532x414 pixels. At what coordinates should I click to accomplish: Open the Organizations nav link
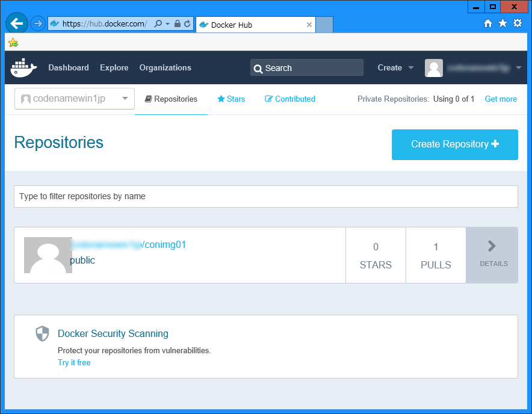point(165,67)
